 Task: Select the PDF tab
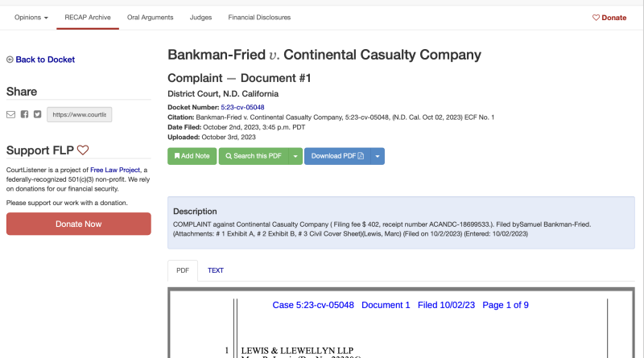click(x=183, y=270)
